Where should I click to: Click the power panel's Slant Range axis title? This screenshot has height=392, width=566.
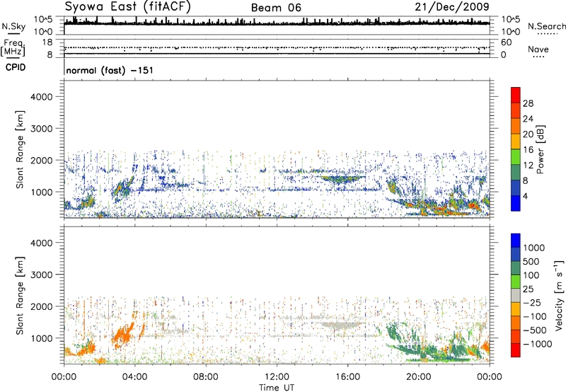pos(20,149)
